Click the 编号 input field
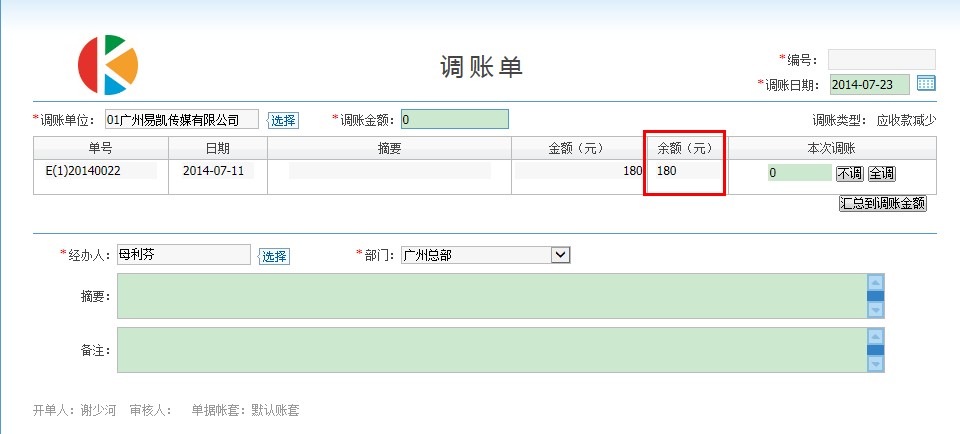The image size is (960, 434). 881,59
